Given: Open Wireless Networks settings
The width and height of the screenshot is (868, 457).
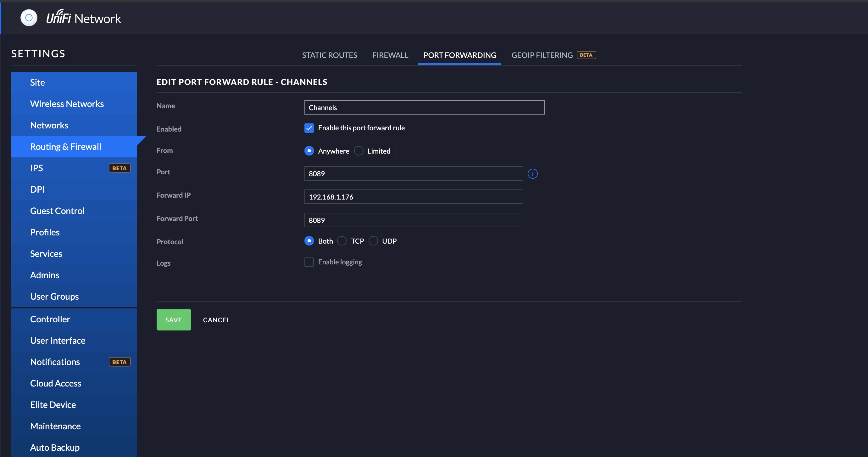Looking at the screenshot, I should click(67, 104).
